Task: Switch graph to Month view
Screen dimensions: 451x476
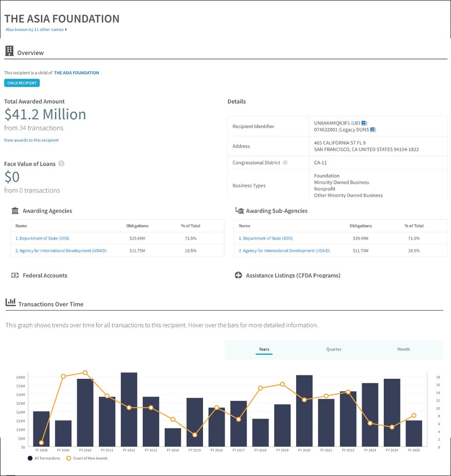Action: [x=403, y=349]
